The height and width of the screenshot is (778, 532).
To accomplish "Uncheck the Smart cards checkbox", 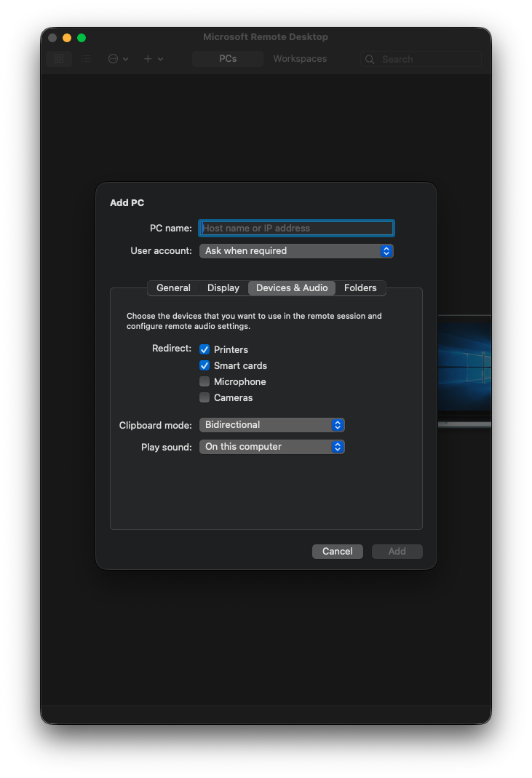I will point(205,365).
